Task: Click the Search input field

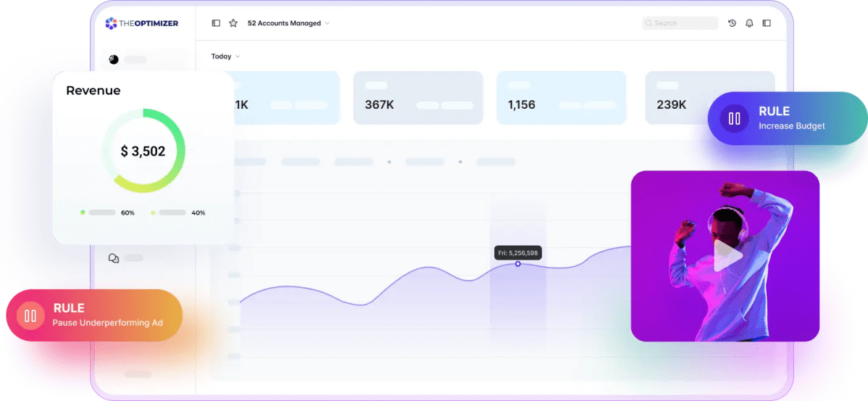Action: pos(680,23)
